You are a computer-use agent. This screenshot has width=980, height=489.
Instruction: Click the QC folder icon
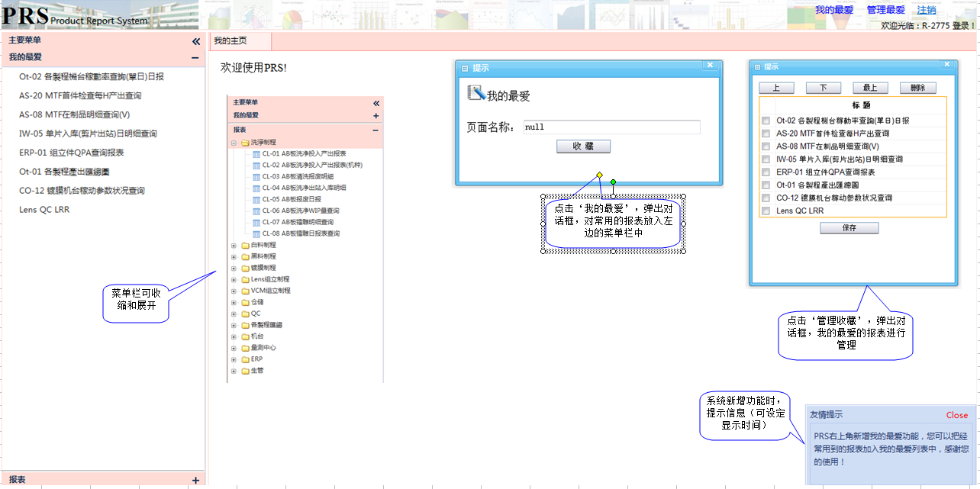pos(244,313)
